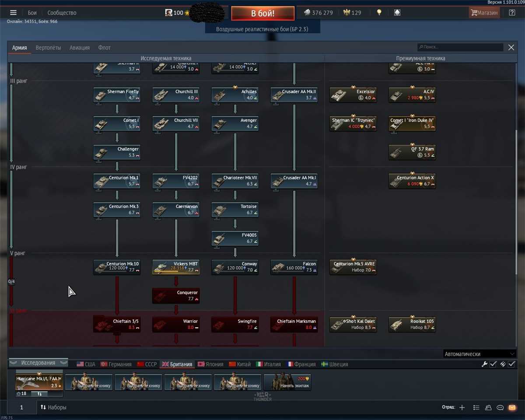This screenshot has width=525, height=420.
Task: Select the Rooikat 105 pack icon
Action: coord(412,324)
